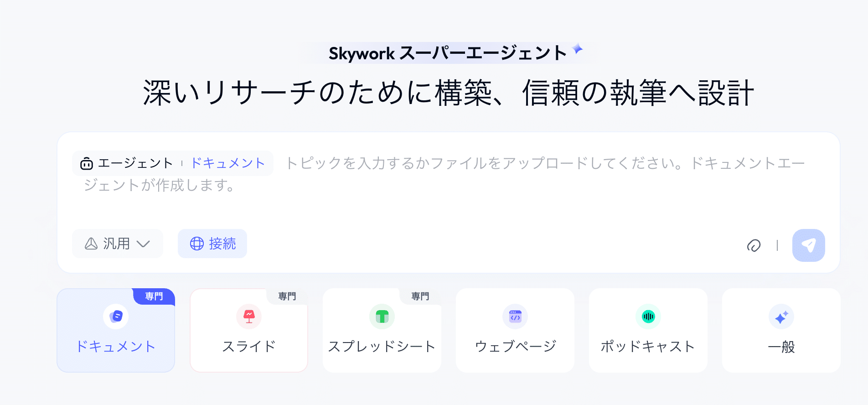Click the green Spreadsheet icon
The image size is (868, 405).
click(x=382, y=316)
